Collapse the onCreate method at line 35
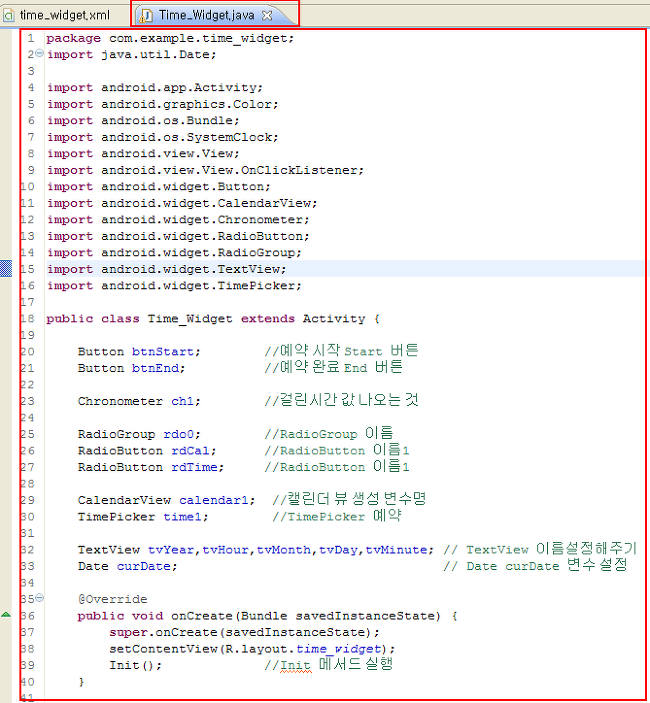The width and height of the screenshot is (650, 703). pyautogui.click(x=39, y=598)
